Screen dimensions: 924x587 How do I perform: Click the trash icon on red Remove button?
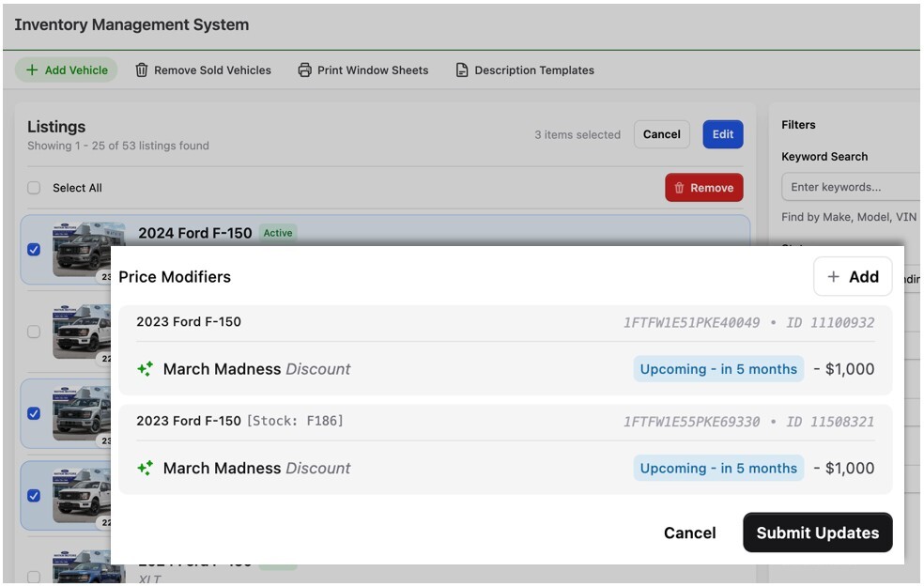tap(680, 188)
